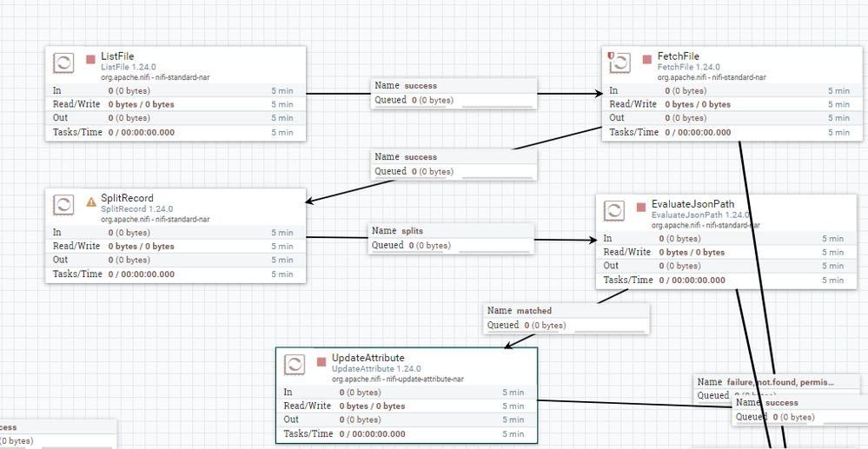Click the UpdateAttribute stopped status square
Image resolution: width=868 pixels, height=449 pixels.
tap(321, 362)
